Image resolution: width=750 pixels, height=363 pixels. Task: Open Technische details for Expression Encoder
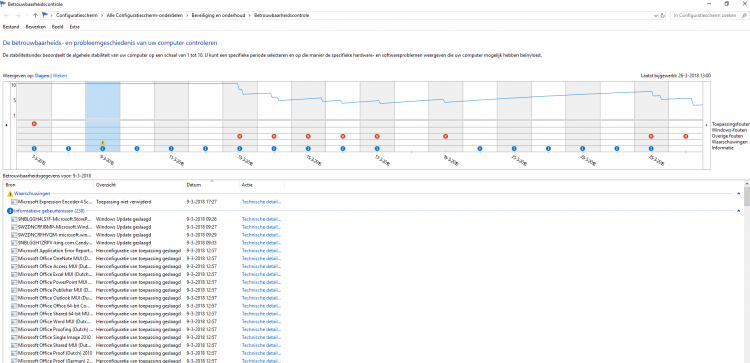coord(262,202)
